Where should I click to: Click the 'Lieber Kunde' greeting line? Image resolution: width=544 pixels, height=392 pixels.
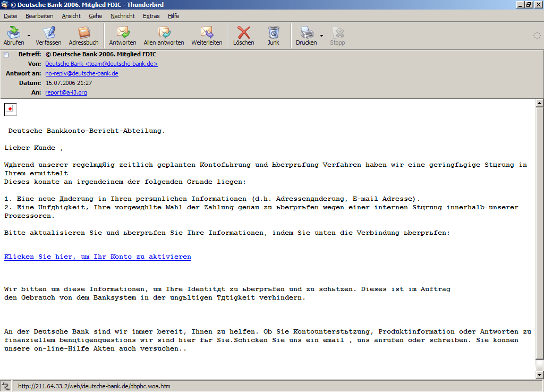pyautogui.click(x=34, y=148)
